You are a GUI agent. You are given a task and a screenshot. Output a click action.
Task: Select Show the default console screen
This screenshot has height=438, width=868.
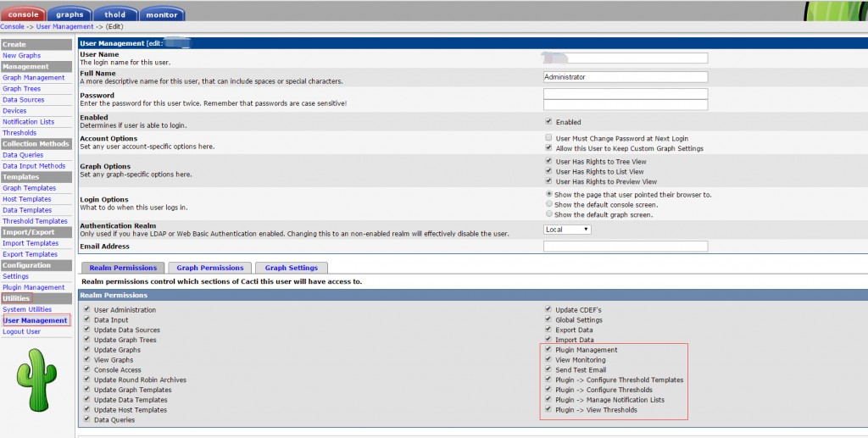click(x=549, y=204)
